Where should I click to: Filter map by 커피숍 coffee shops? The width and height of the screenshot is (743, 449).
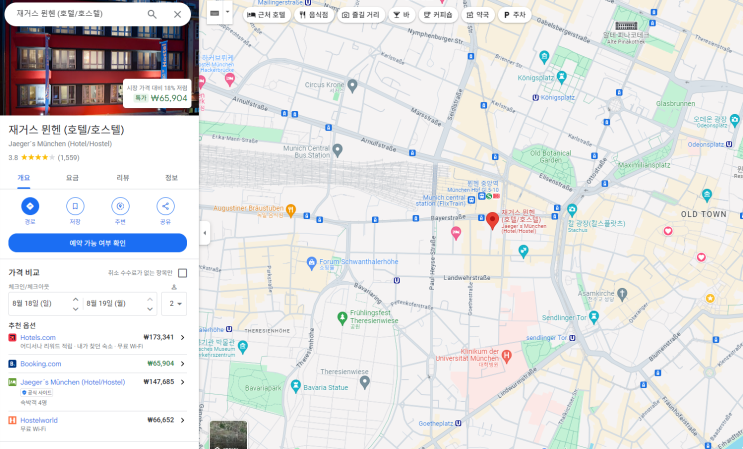pyautogui.click(x=438, y=15)
